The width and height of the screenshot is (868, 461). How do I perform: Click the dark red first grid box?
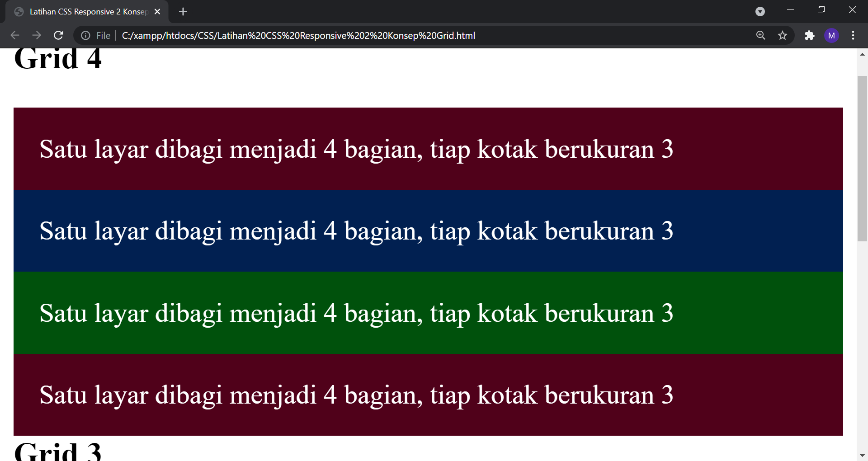429,149
